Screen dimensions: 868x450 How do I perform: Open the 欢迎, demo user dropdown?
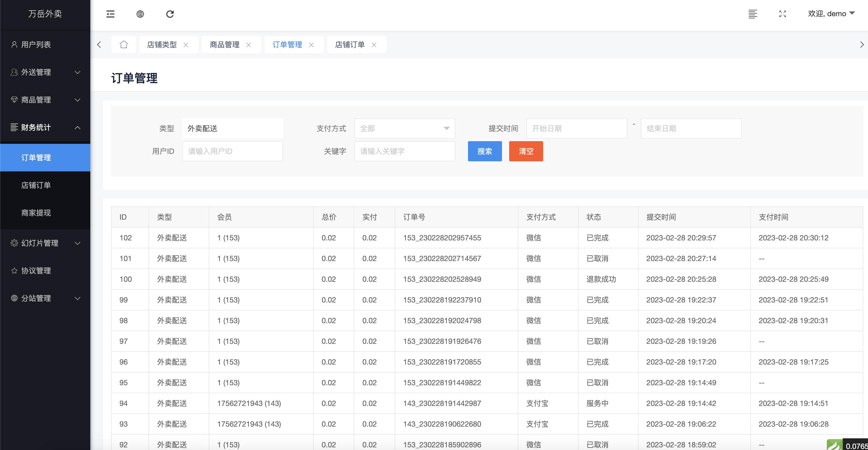click(831, 14)
